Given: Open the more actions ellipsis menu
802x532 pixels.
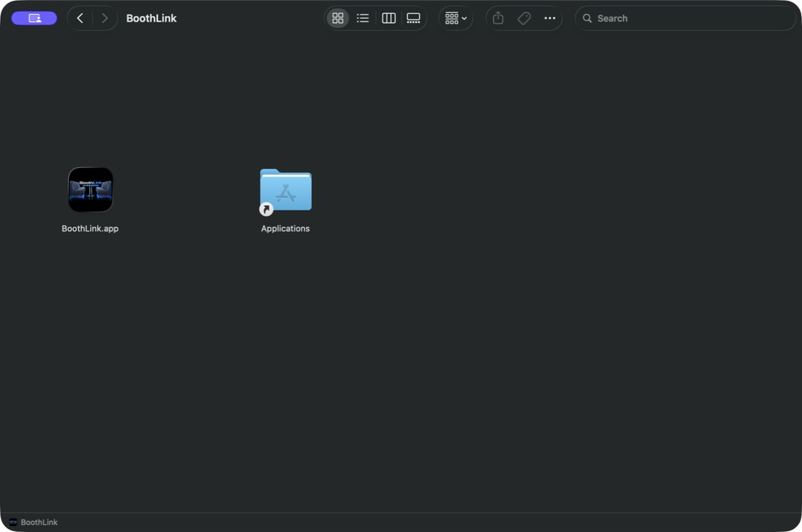Looking at the screenshot, I should pos(550,18).
